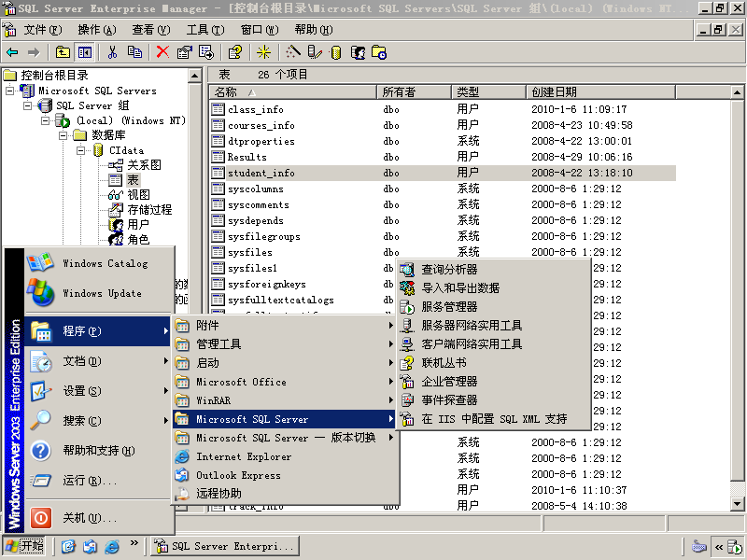This screenshot has height=560, width=747.
Task: Click 运行(R)... in the Start menu
Action: coord(99,481)
